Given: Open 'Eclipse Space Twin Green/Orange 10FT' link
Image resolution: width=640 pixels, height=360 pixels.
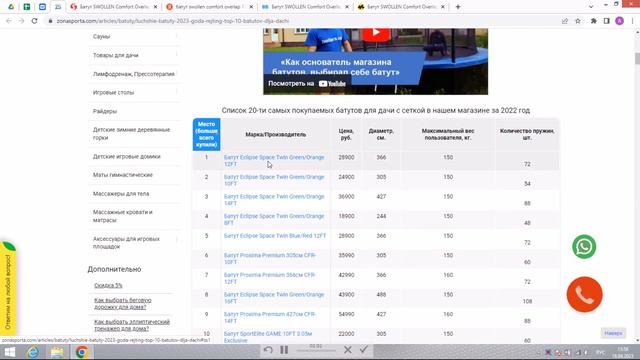Looking at the screenshot, I should (274, 180).
